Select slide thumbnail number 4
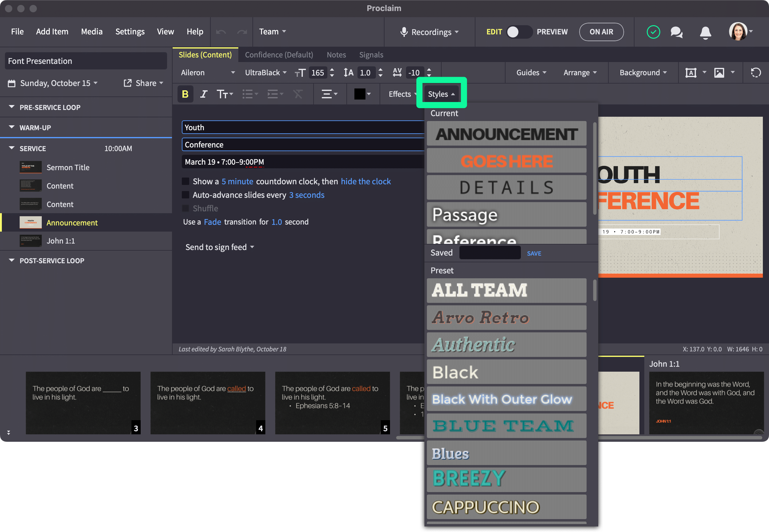Screen dimensions: 769x532 208,403
